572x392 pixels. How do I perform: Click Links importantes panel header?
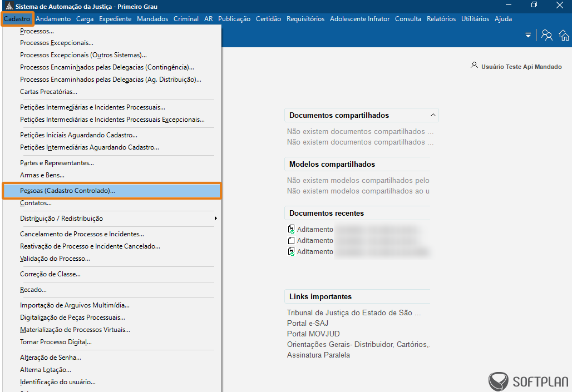[357, 296]
